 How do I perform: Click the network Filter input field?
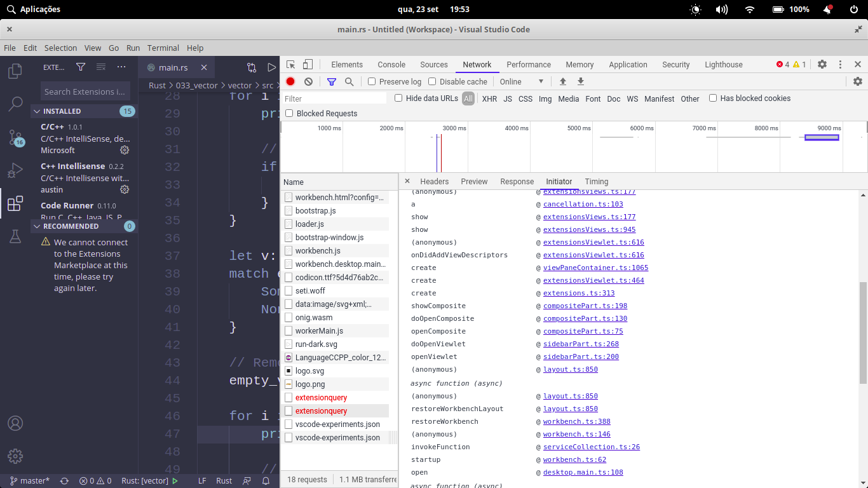(x=335, y=98)
